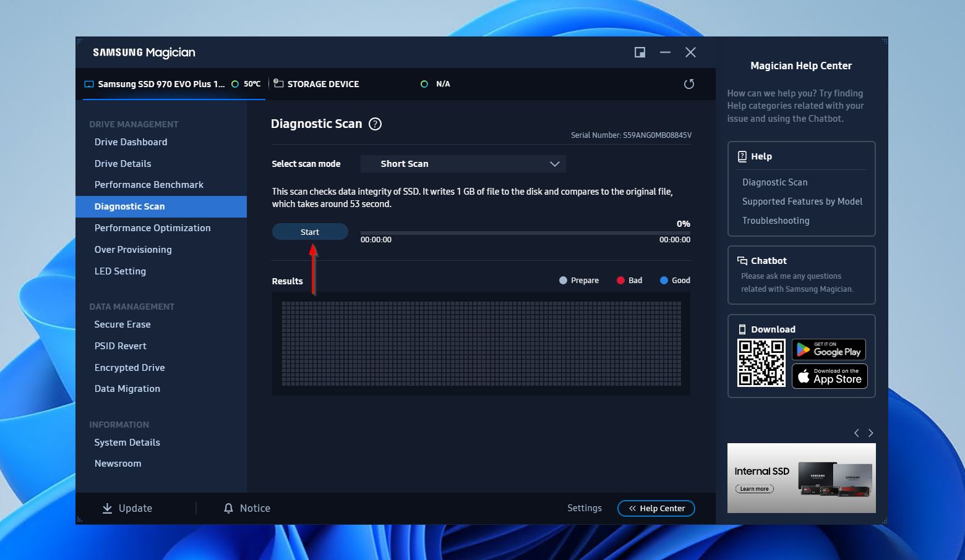This screenshot has height=560, width=965.
Task: Click the QR code image
Action: [761, 363]
